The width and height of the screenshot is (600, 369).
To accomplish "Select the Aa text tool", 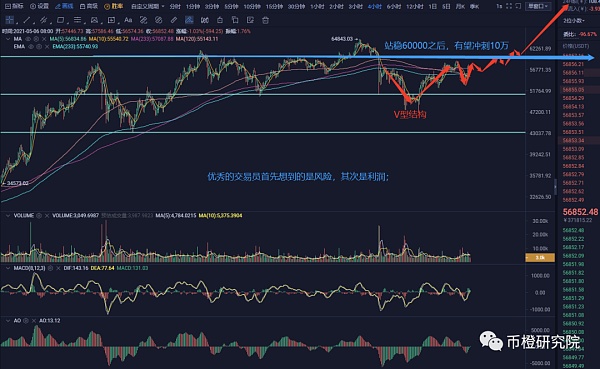I will [128, 20].
